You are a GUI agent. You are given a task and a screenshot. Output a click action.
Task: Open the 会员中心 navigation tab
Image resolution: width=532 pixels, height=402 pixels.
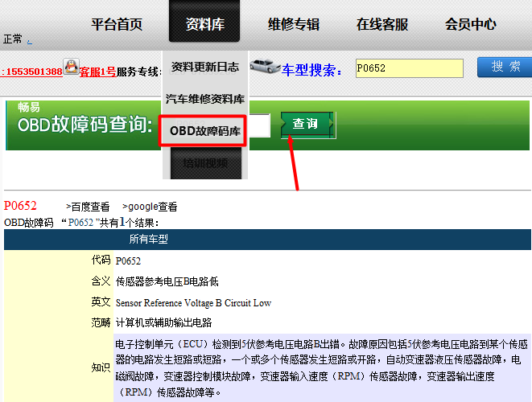click(471, 24)
